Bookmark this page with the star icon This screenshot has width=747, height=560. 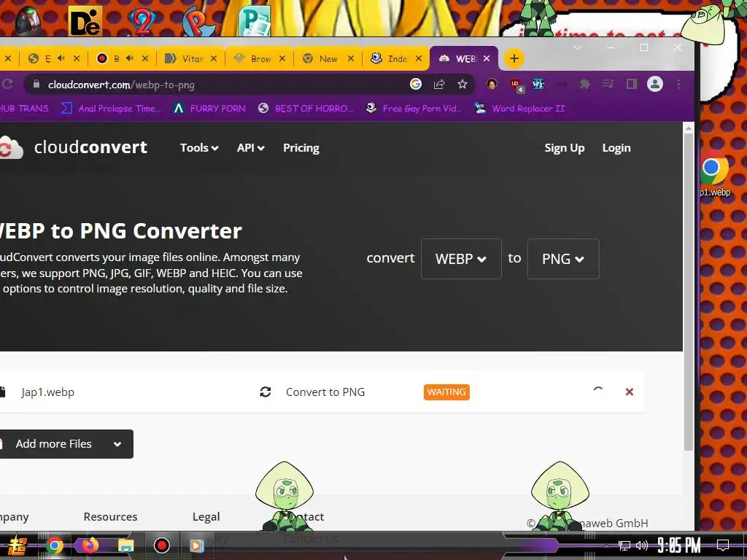pos(462,85)
